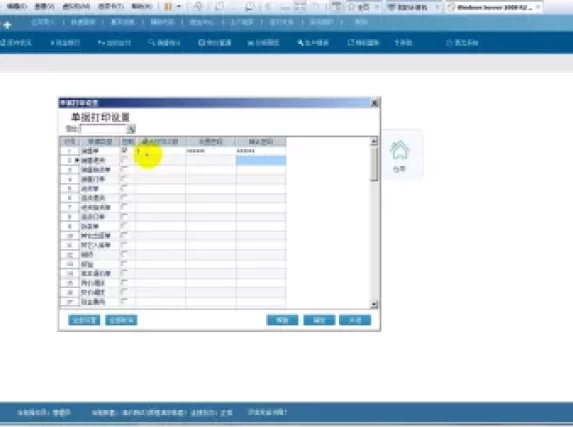
Task: Click the home icon beside the dialog
Action: (400, 151)
